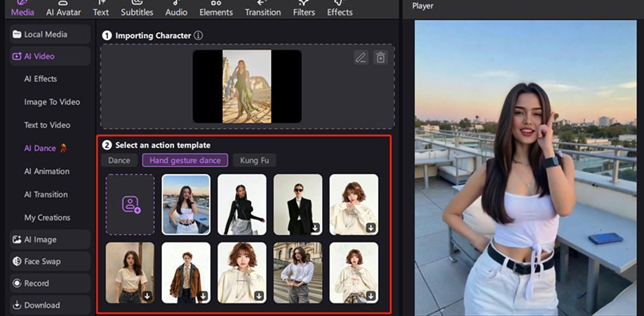Select man in brown jacket thumbnail
This screenshot has width=644, height=316.
(x=186, y=272)
